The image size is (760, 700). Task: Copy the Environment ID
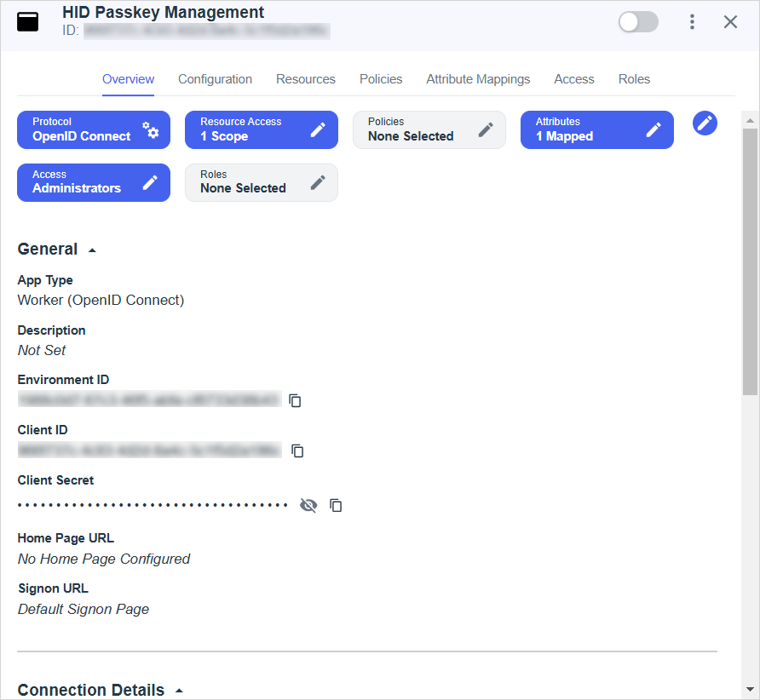click(x=295, y=400)
